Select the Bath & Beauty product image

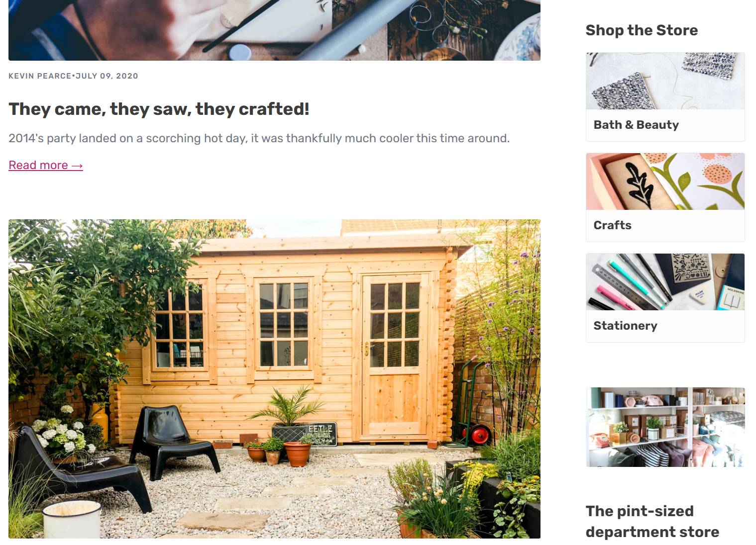pos(665,81)
